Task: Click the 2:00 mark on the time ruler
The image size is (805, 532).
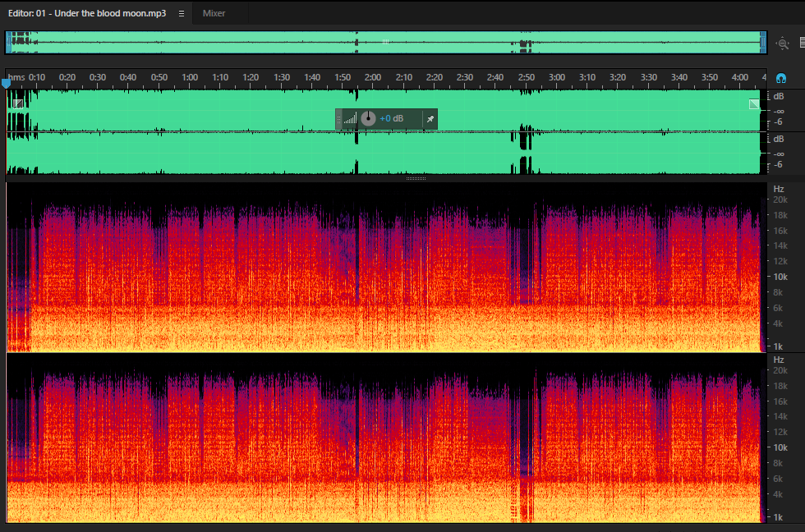Action: tap(373, 77)
